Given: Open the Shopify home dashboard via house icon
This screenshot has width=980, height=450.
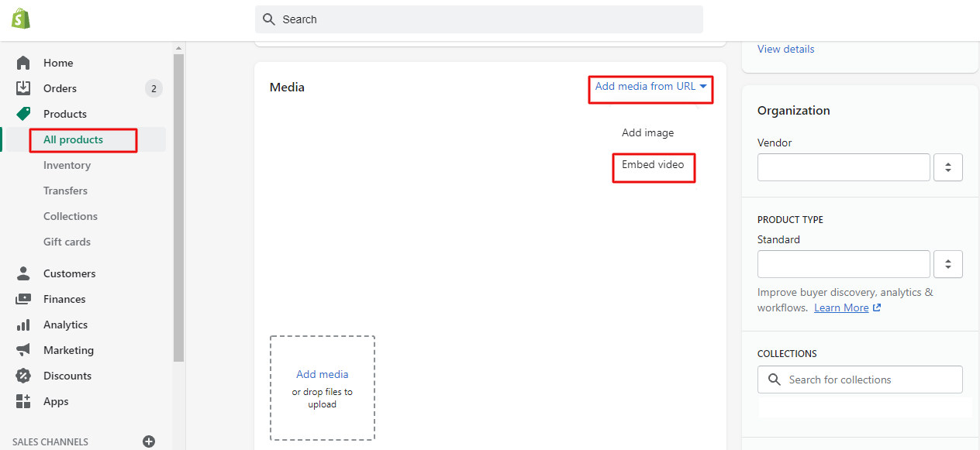Looking at the screenshot, I should (23, 62).
